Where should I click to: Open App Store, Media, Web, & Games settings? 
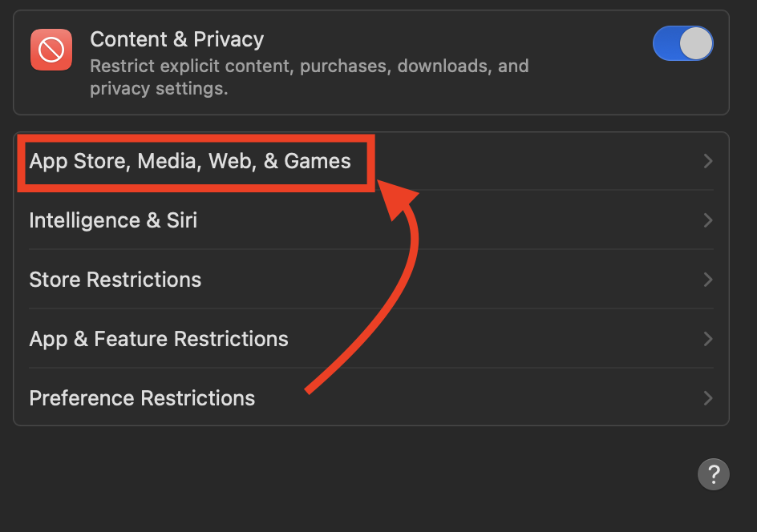(x=370, y=161)
